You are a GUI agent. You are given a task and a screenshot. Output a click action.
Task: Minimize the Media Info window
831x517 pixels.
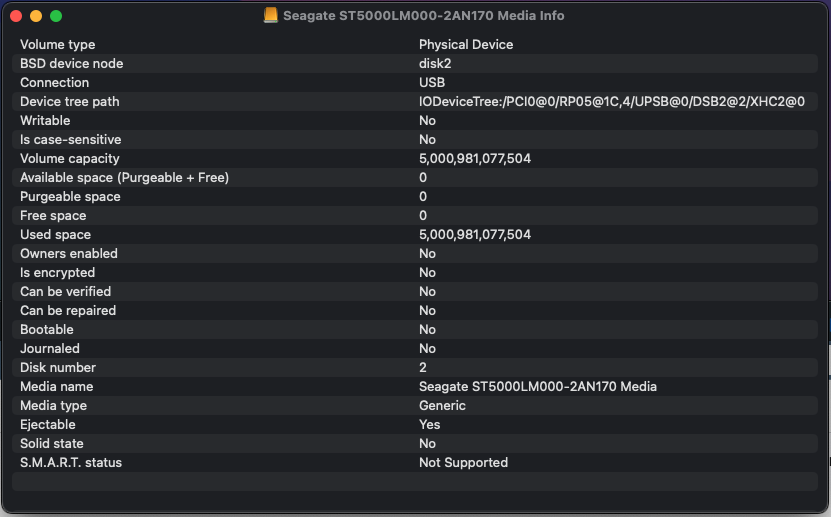point(36,16)
